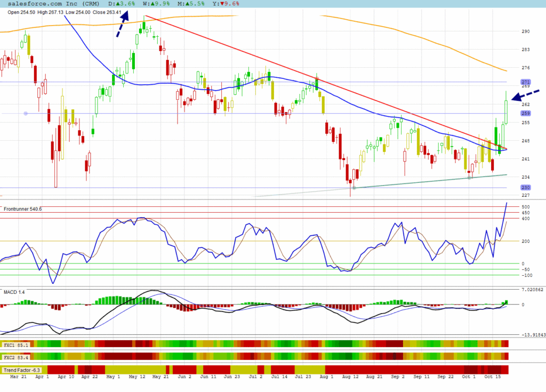
Task: Click the 271 price level tag
Action: (525, 82)
